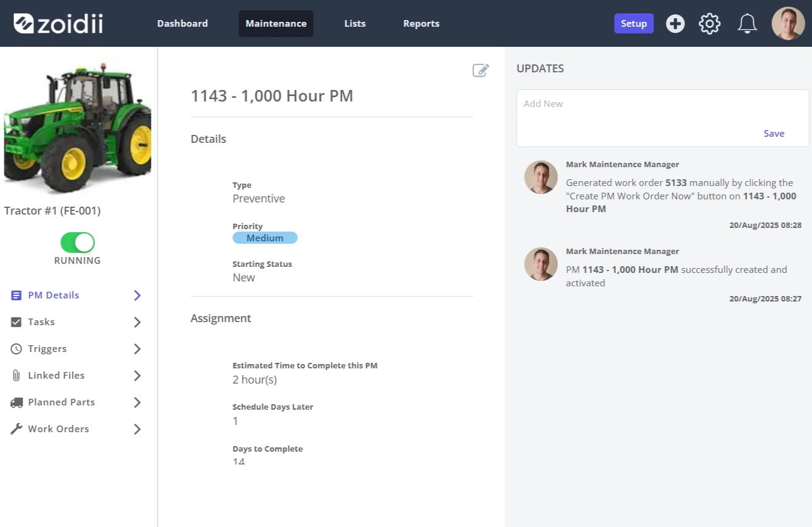Screen dimensions: 812x527
Task: Open the Reports menu
Action: tap(421, 24)
